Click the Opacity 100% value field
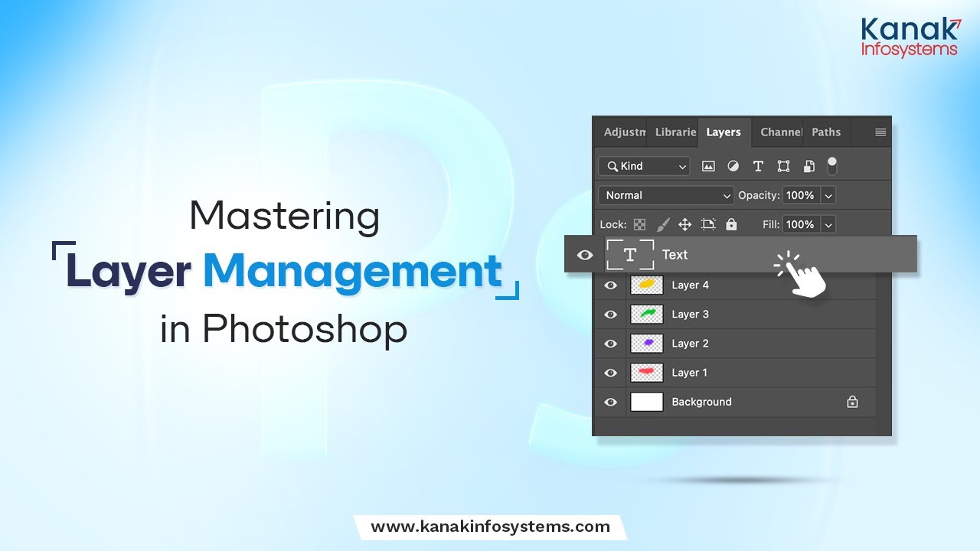The height and width of the screenshot is (551, 980). click(x=800, y=195)
